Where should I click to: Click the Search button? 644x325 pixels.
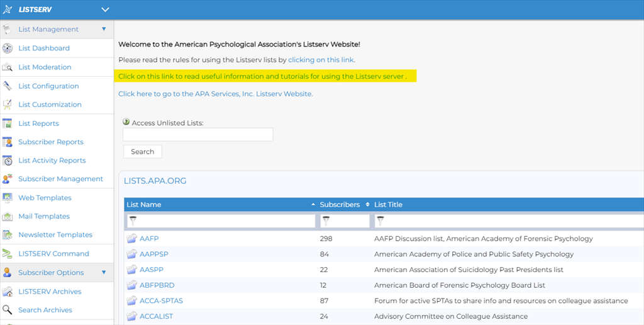coord(143,152)
